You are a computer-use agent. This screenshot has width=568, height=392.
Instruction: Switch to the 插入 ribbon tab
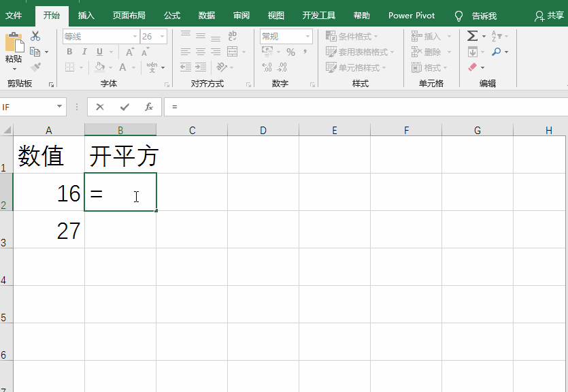(x=86, y=15)
